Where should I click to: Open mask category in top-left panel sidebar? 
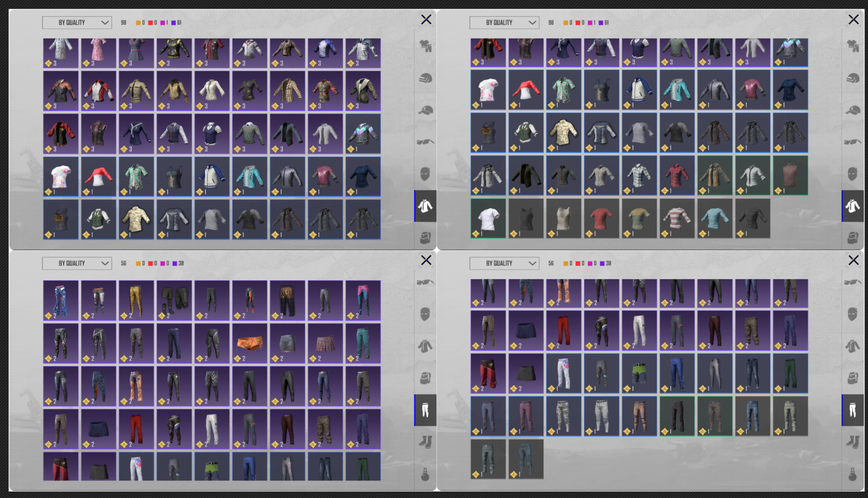425,174
